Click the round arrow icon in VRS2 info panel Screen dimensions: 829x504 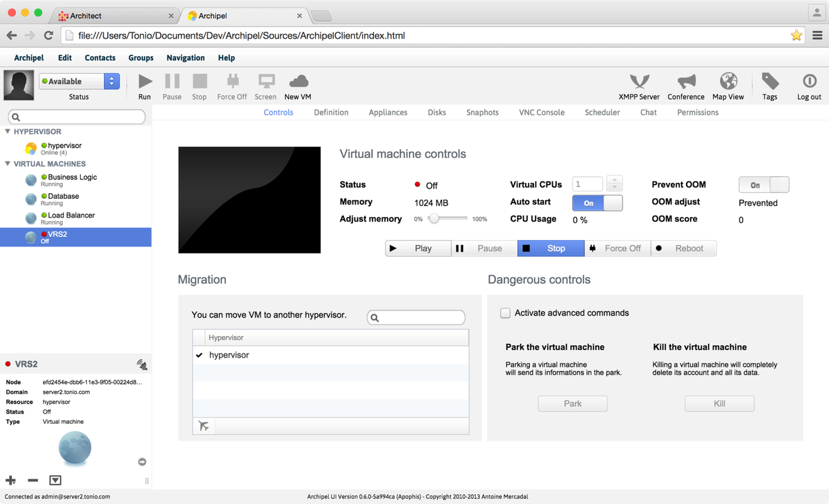(x=142, y=462)
